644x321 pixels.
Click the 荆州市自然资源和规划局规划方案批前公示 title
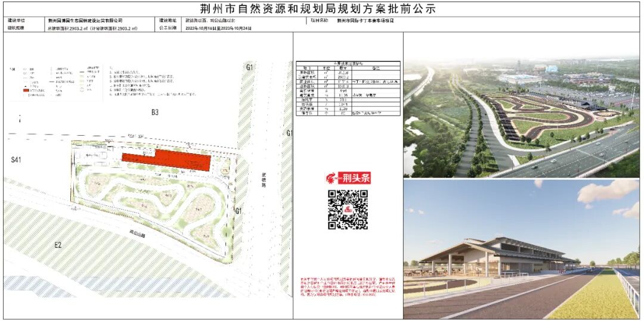pos(317,9)
